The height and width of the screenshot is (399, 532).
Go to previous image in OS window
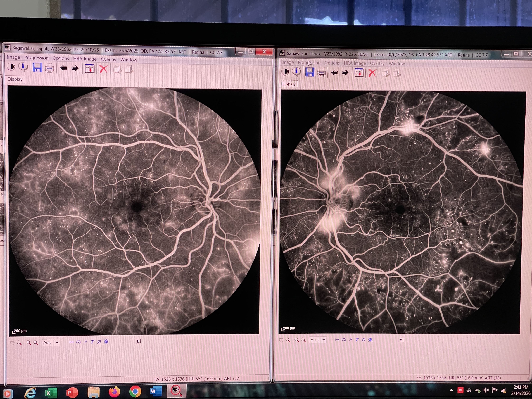coord(334,72)
